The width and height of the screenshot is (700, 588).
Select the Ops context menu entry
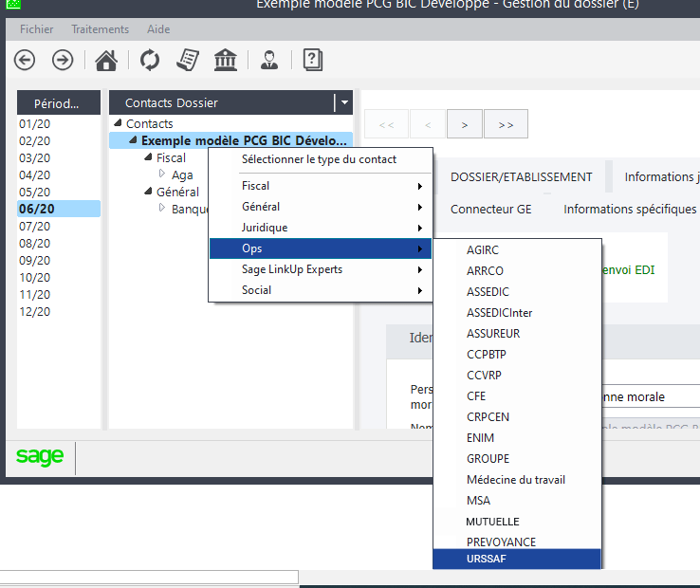click(x=321, y=248)
